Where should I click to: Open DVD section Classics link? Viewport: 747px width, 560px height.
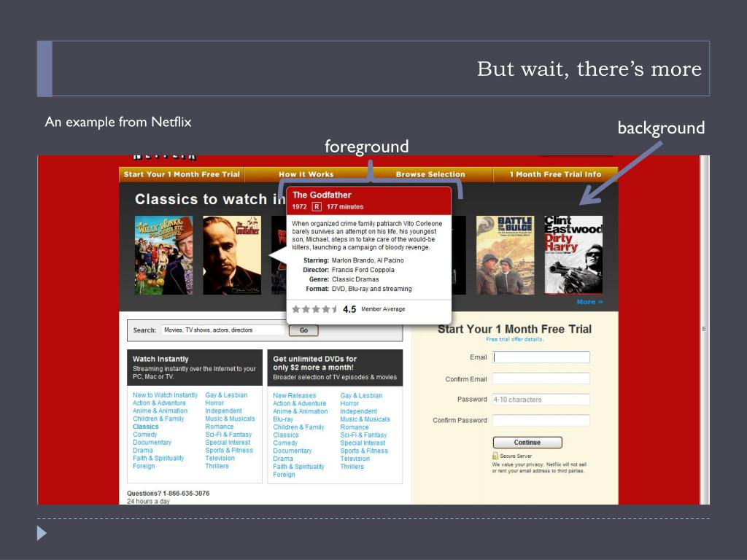point(286,435)
